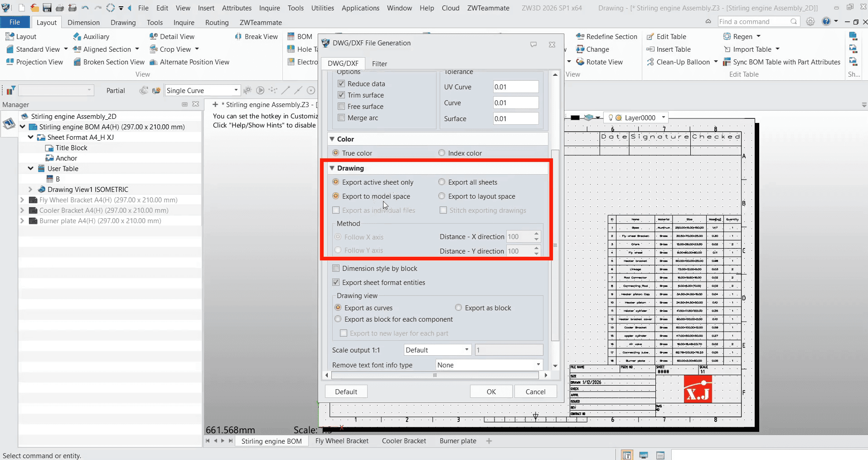This screenshot has width=868, height=460.
Task: Expand the Fly Wheel Bracket tree node
Action: 21,200
